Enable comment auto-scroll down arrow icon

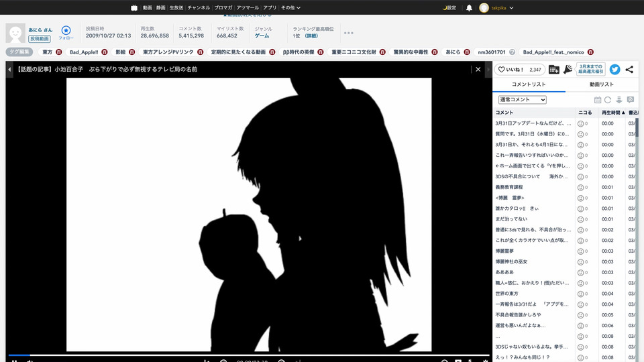(619, 100)
